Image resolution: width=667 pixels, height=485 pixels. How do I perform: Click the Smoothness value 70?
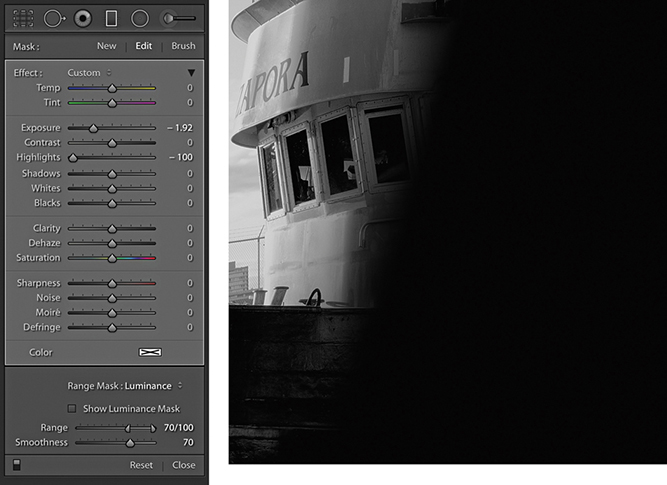click(188, 442)
